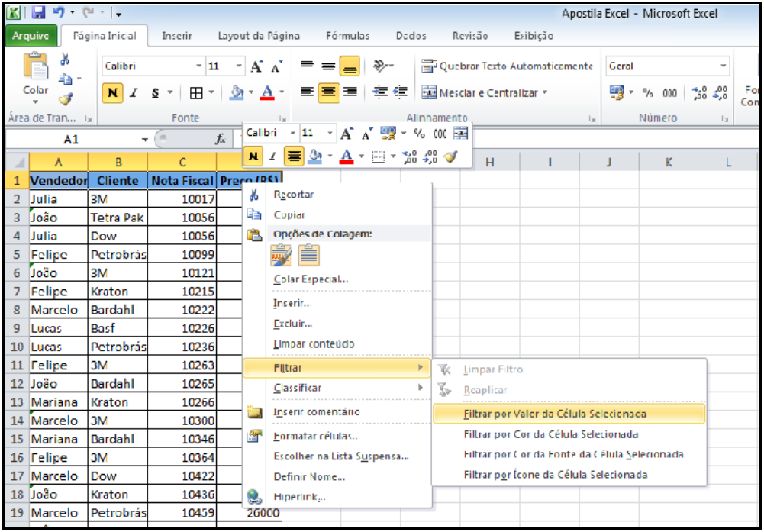Expand the Geral number format dropdown
Image resolution: width=764 pixels, height=532 pixels.
(x=724, y=67)
